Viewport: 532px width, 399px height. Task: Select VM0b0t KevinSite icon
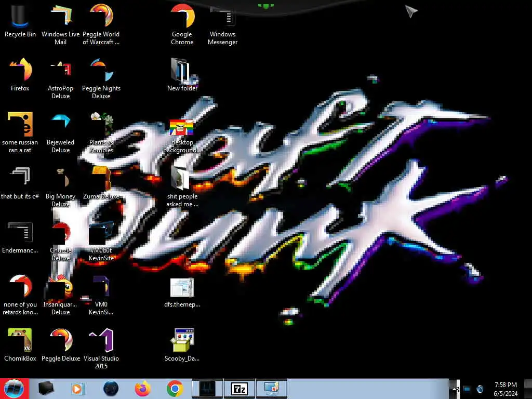[101, 240]
